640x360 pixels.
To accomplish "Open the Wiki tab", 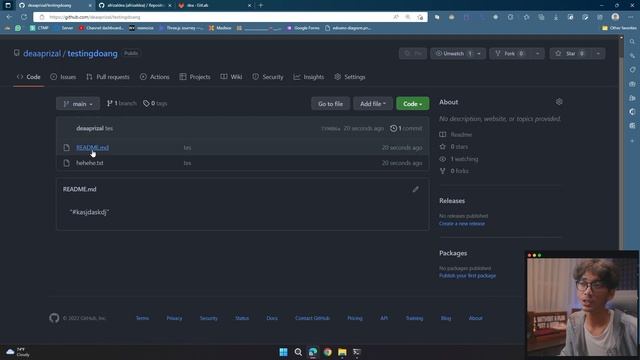I will point(231,77).
